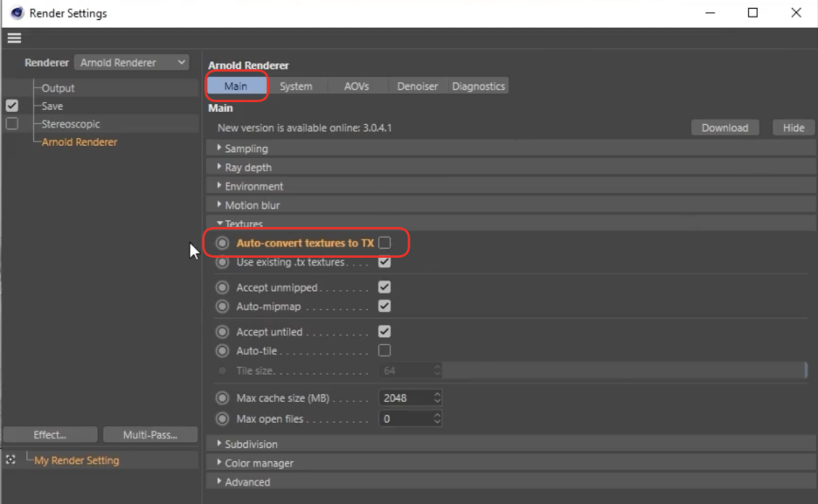Expand the Ray depth section
This screenshot has height=504, width=818.
click(x=511, y=168)
